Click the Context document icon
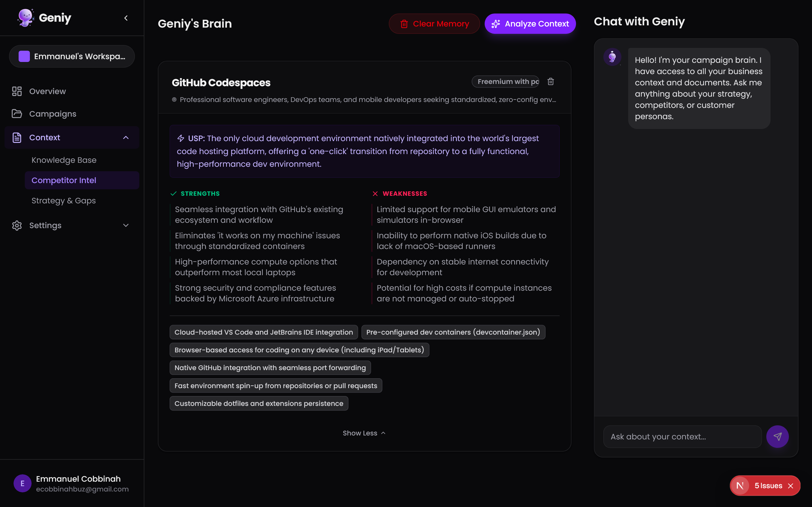 pos(17,137)
